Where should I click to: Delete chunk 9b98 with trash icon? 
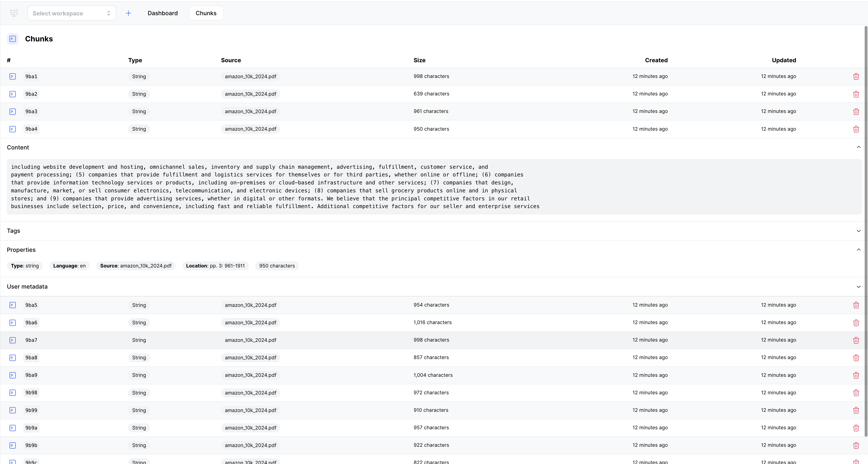(856, 392)
